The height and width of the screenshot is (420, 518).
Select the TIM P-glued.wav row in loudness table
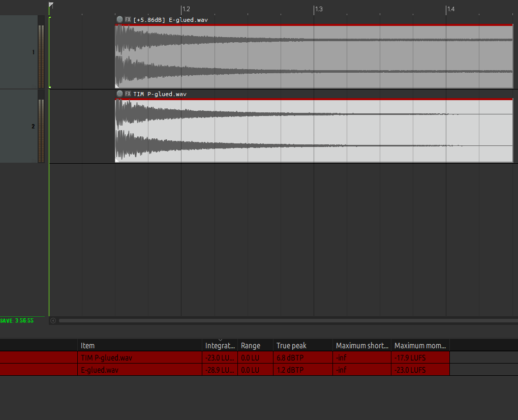tap(225, 357)
